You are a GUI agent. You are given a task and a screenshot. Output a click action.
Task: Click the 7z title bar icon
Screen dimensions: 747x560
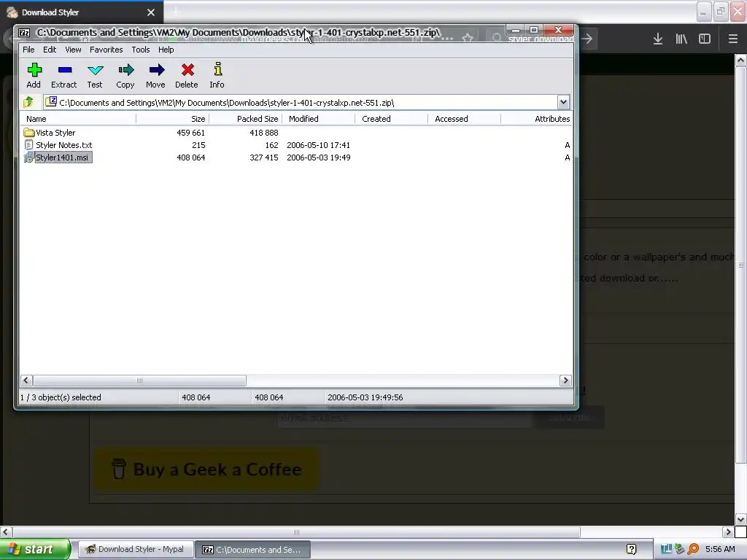click(x=24, y=32)
